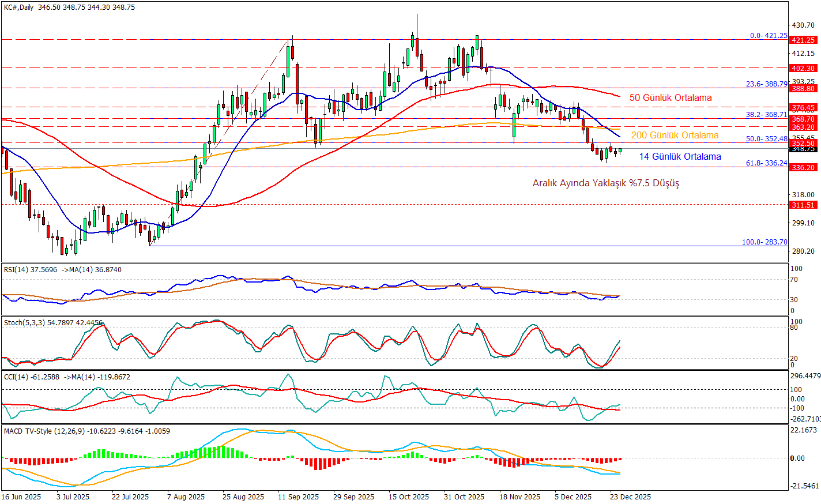The width and height of the screenshot is (821, 504).
Task: Select the red 376.45 price tag
Action: click(803, 108)
